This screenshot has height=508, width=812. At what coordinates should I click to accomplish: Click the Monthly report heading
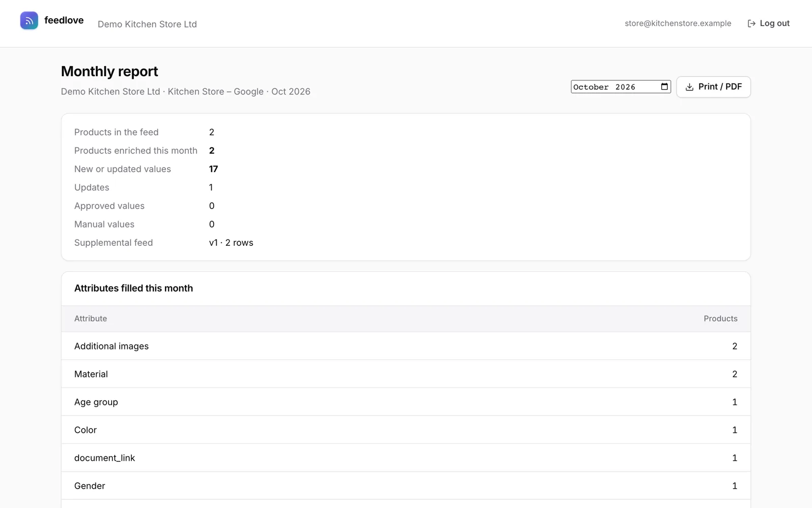click(x=110, y=72)
